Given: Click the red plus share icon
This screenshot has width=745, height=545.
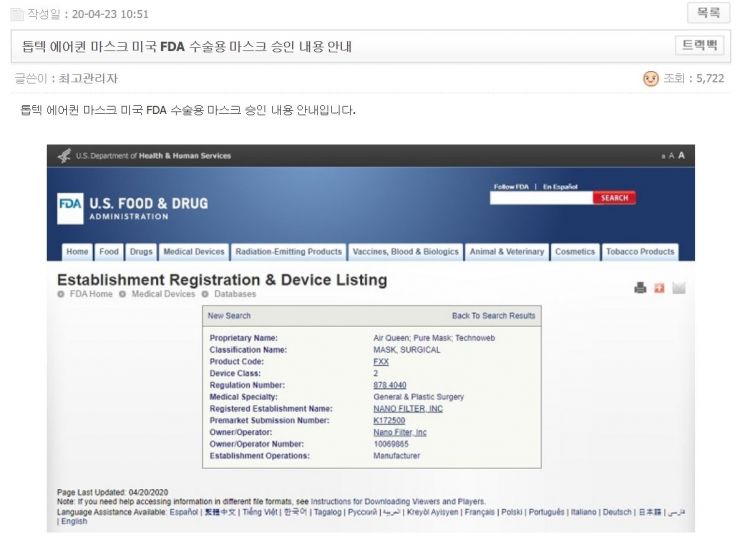Looking at the screenshot, I should click(659, 289).
